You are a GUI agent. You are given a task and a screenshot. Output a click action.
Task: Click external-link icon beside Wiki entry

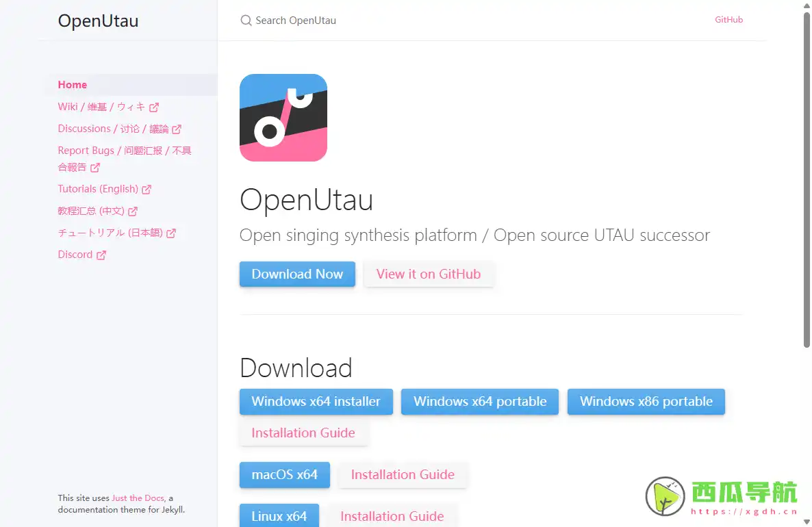click(154, 107)
